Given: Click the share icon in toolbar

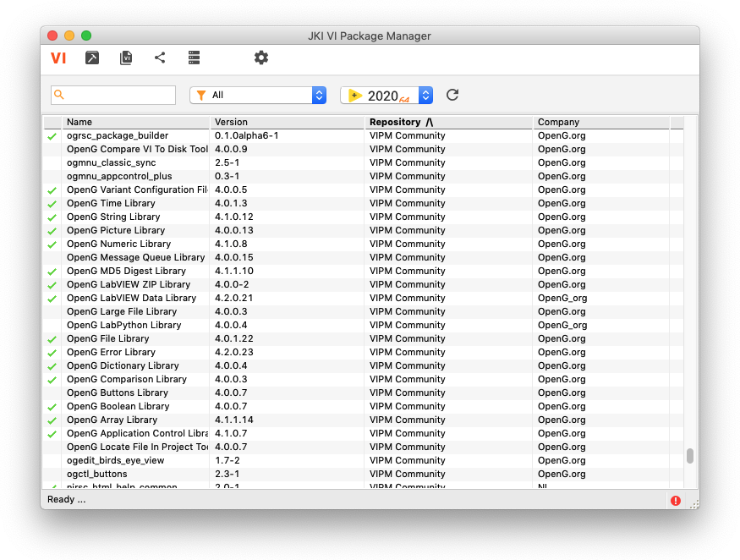Looking at the screenshot, I should click(x=160, y=58).
